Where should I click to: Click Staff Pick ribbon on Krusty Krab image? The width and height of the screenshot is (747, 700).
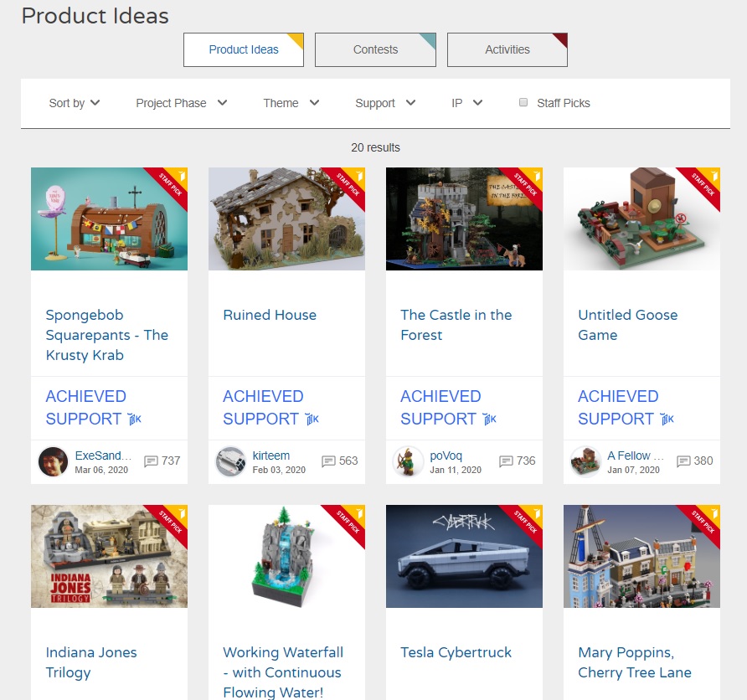coord(170,185)
